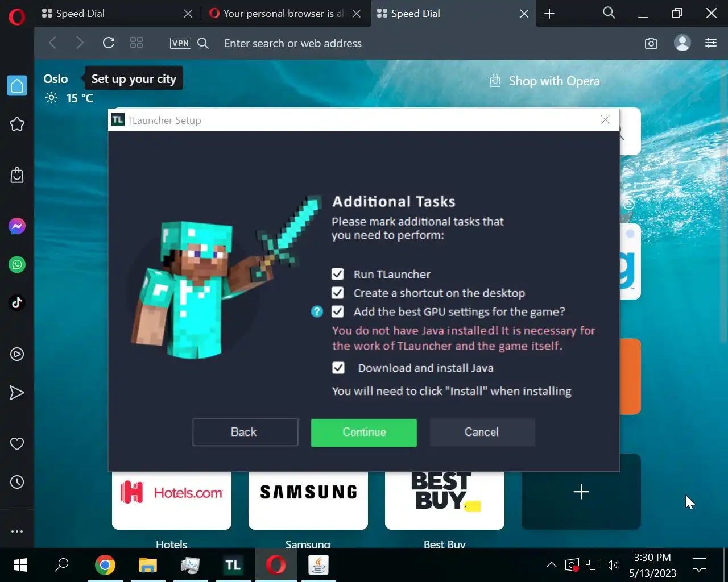Toggle Download and install Java checkbox
The image size is (728, 582).
coord(338,368)
